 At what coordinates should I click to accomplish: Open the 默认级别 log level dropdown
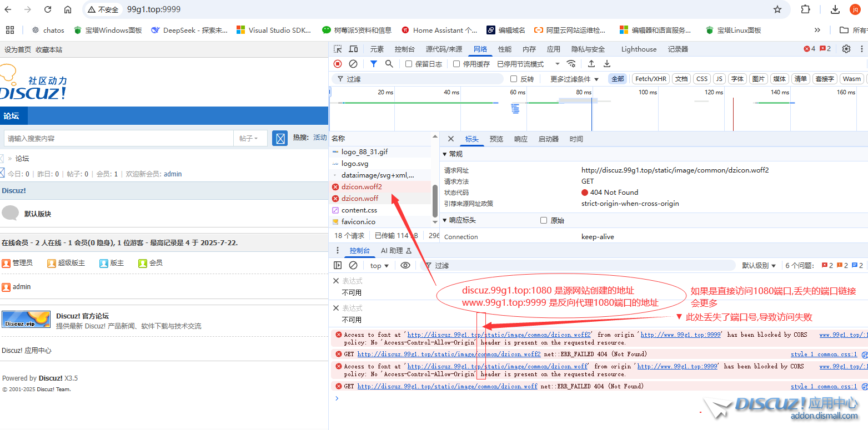click(759, 265)
